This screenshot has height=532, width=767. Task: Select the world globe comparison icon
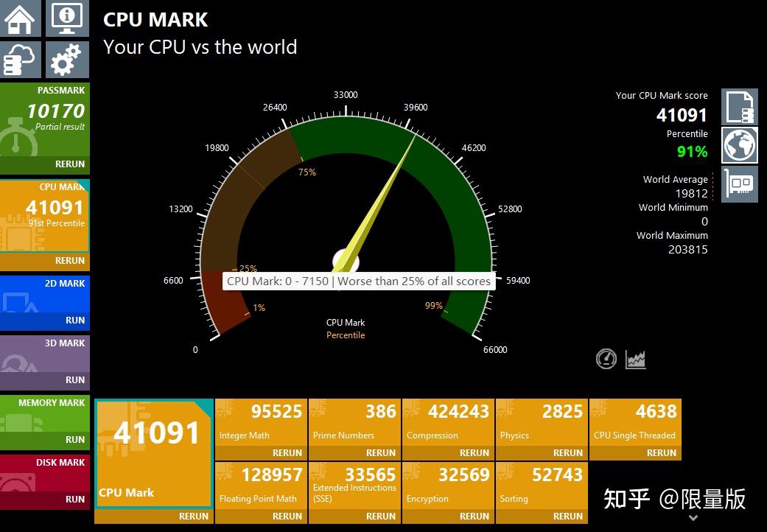[x=740, y=145]
